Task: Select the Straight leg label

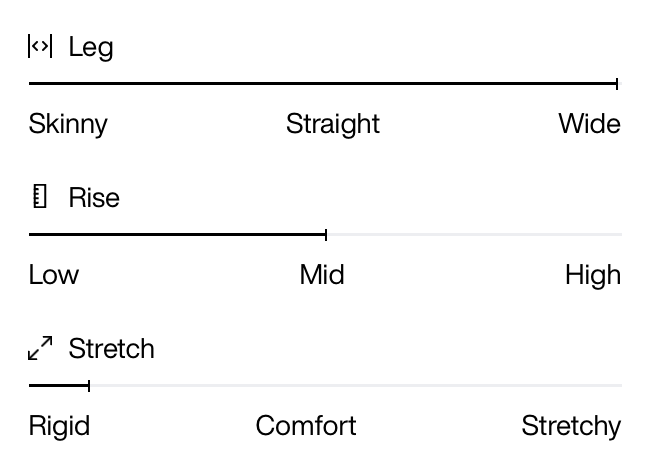Action: (333, 124)
